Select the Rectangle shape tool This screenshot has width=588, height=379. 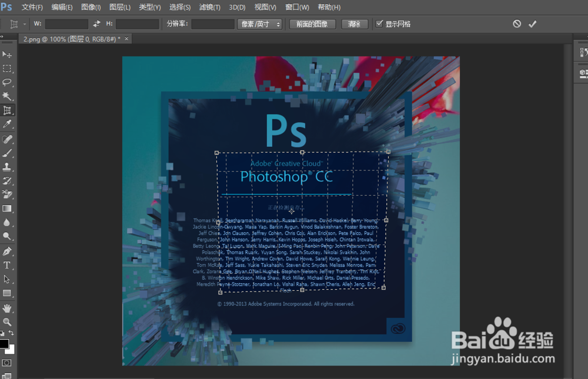tap(6, 293)
